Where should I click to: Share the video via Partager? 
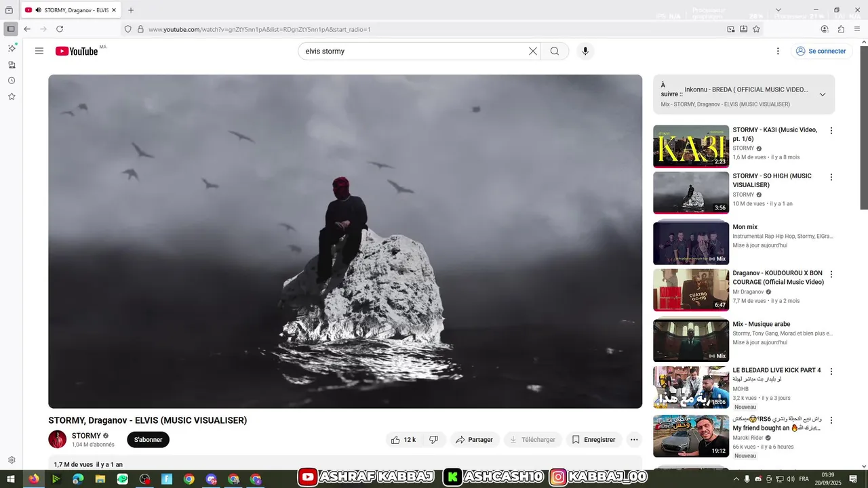click(475, 440)
